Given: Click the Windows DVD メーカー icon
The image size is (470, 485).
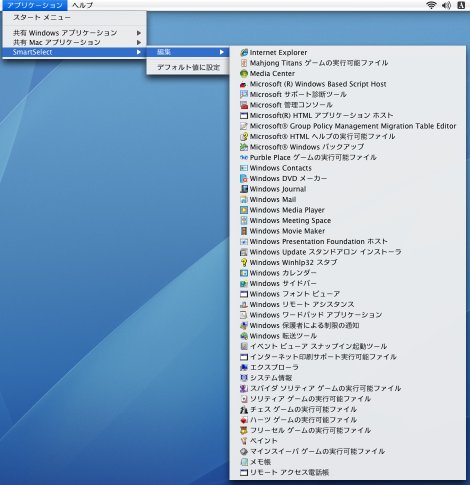Looking at the screenshot, I should coord(244,178).
